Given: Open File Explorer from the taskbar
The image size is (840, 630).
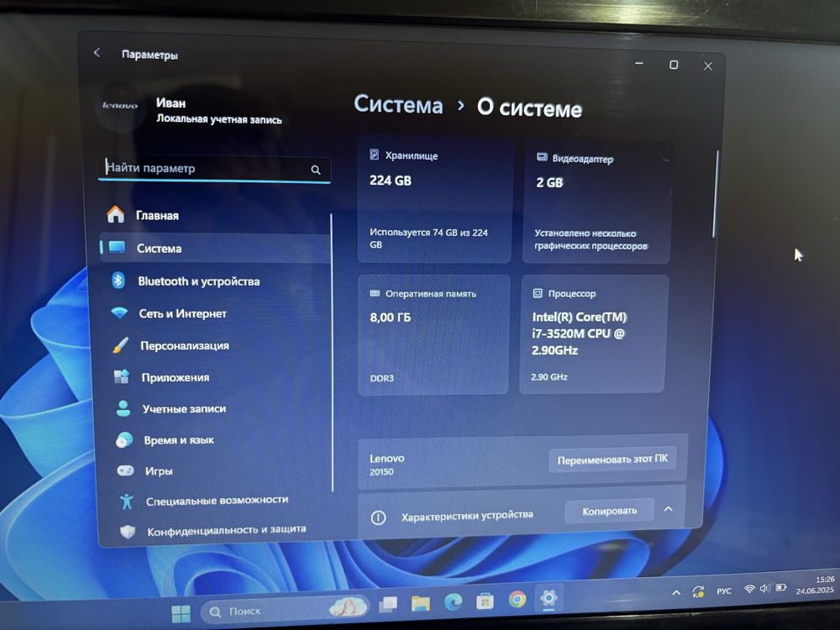Looking at the screenshot, I should click(421, 603).
